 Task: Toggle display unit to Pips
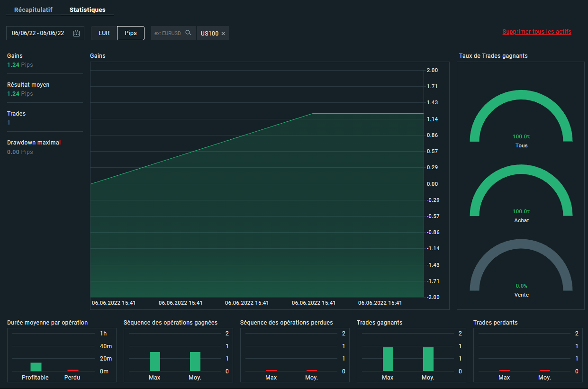coord(131,33)
